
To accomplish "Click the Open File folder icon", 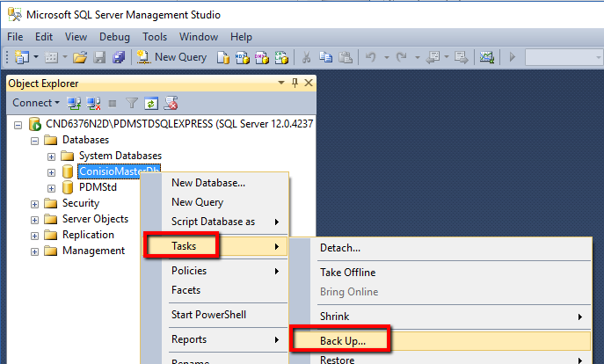I will (80, 57).
